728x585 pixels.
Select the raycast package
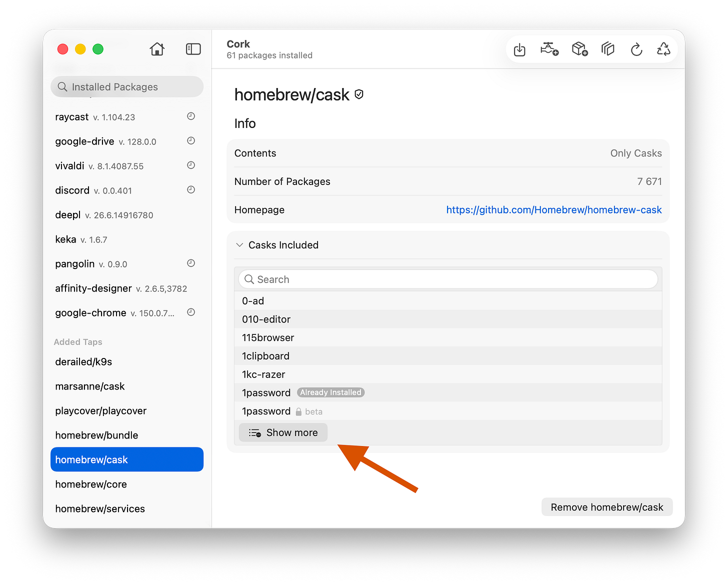127,117
